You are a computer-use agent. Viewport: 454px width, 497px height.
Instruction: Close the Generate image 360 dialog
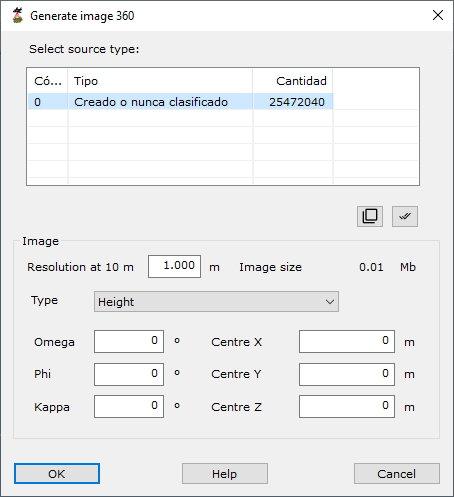click(x=438, y=15)
